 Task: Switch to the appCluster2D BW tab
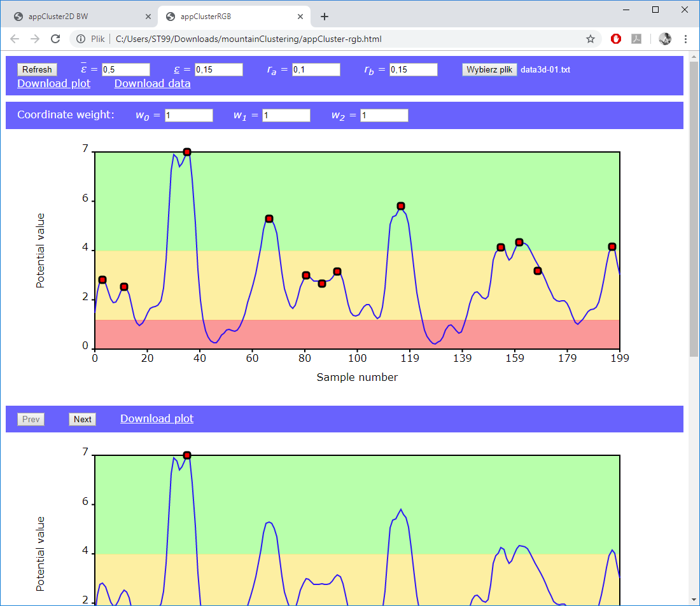(79, 17)
